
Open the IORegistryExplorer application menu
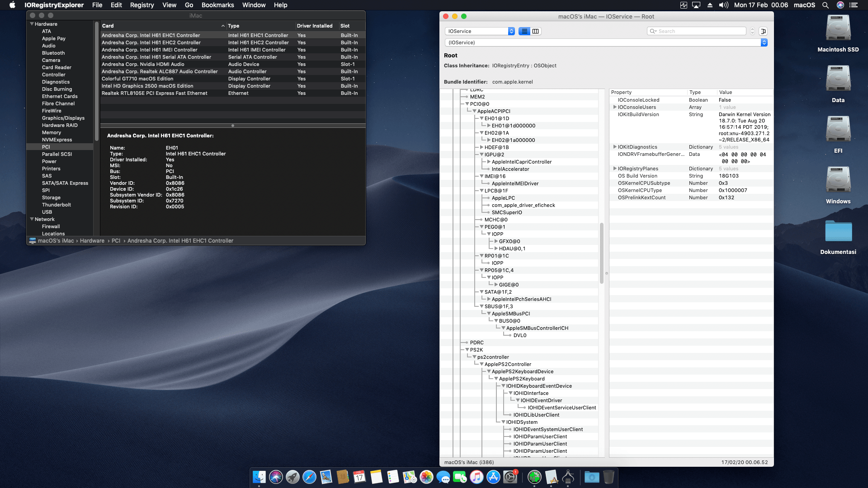tap(54, 5)
